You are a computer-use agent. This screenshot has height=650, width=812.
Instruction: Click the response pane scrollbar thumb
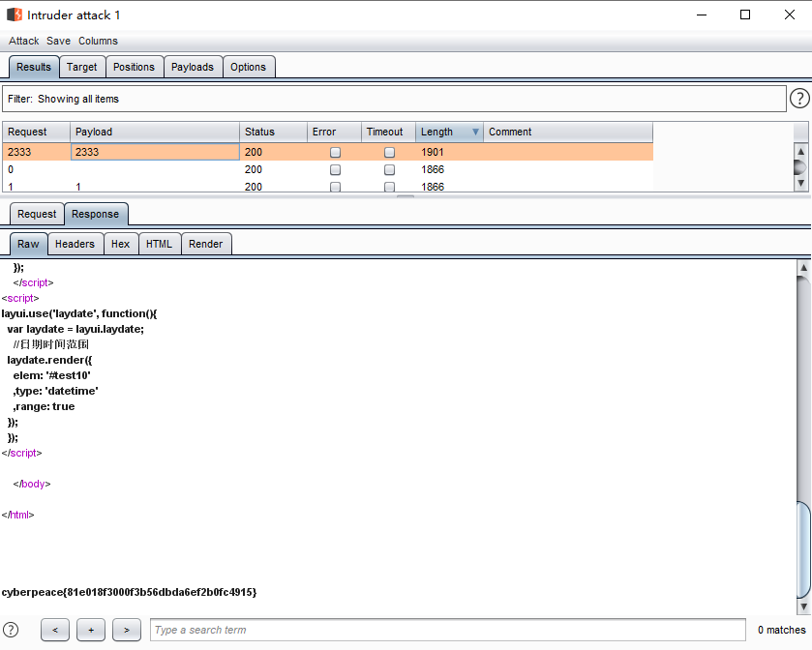click(803, 549)
